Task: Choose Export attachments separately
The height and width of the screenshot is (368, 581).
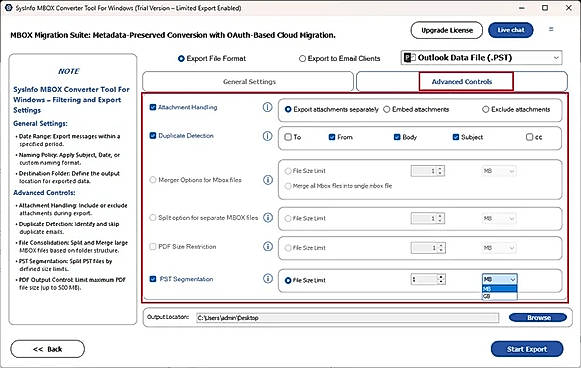Action: pos(288,109)
